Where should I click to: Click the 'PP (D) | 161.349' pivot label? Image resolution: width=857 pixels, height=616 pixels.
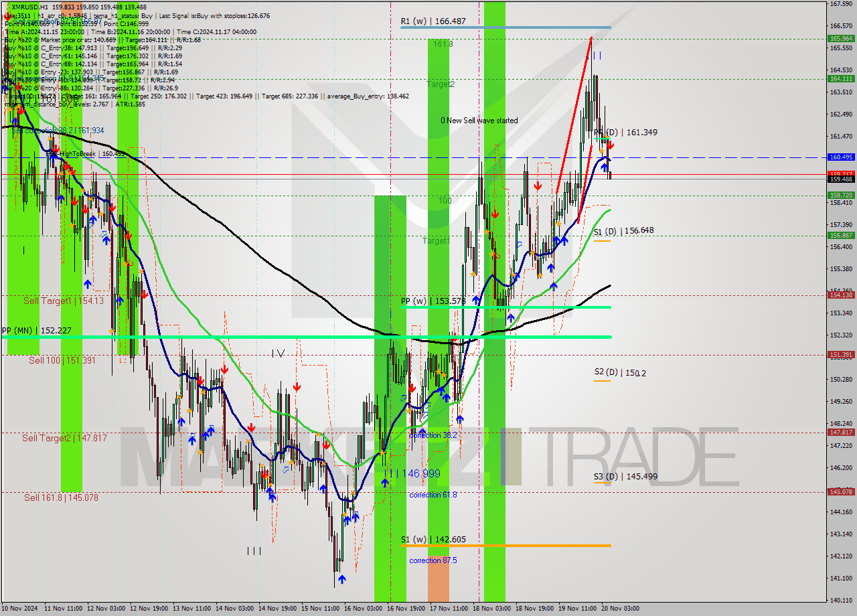click(x=625, y=133)
